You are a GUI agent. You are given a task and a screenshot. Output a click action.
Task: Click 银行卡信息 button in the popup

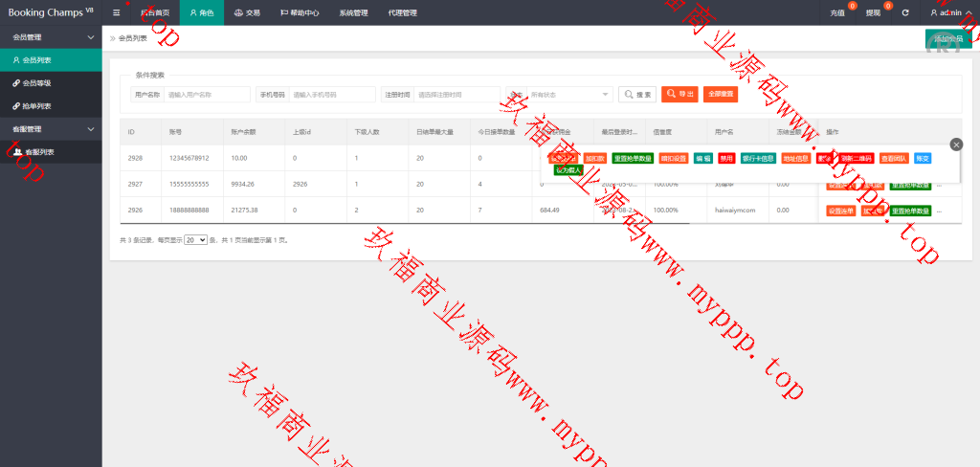(758, 158)
